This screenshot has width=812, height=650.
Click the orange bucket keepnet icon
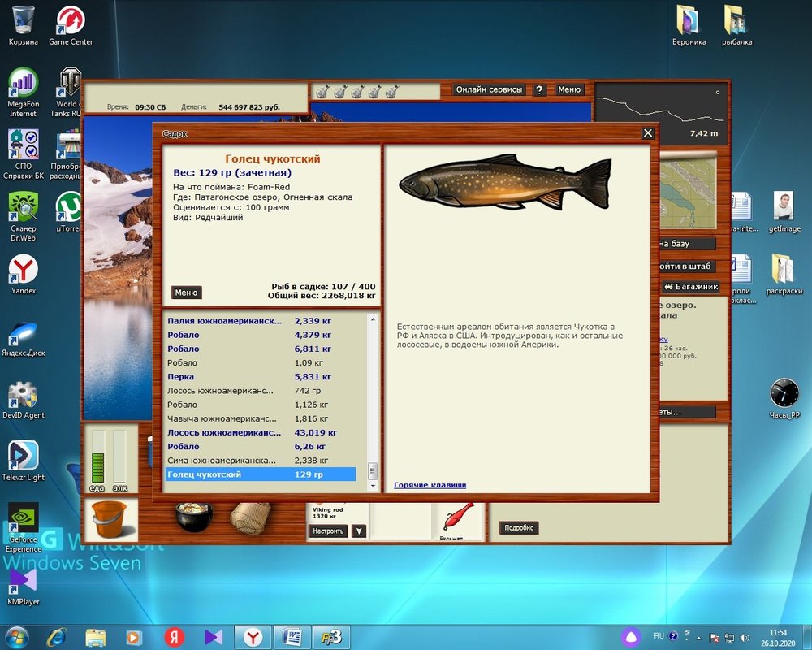click(x=110, y=520)
